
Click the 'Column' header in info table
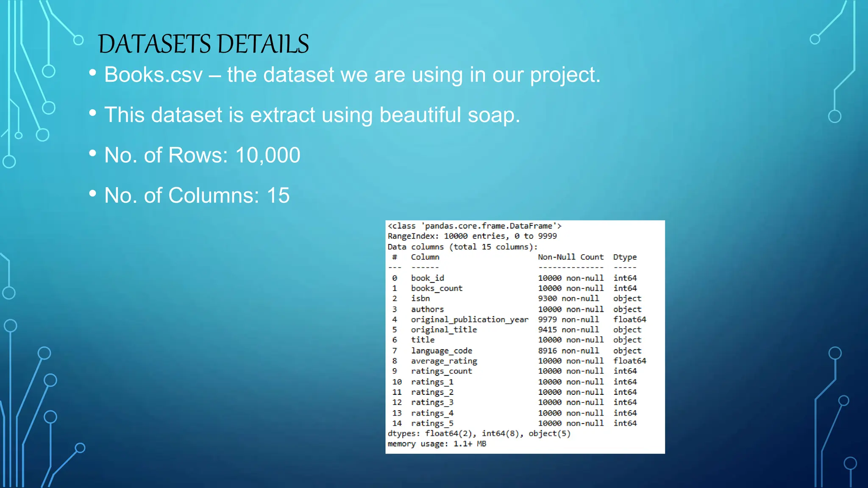[x=425, y=257]
